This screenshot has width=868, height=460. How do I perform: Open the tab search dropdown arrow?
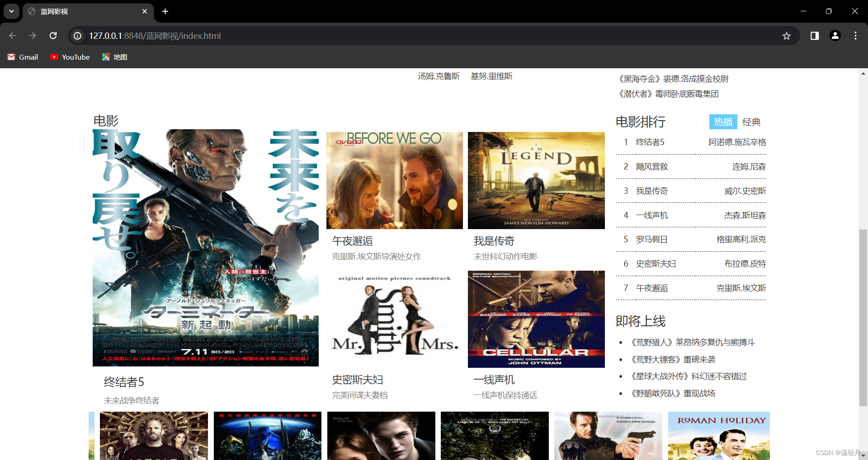click(x=11, y=11)
